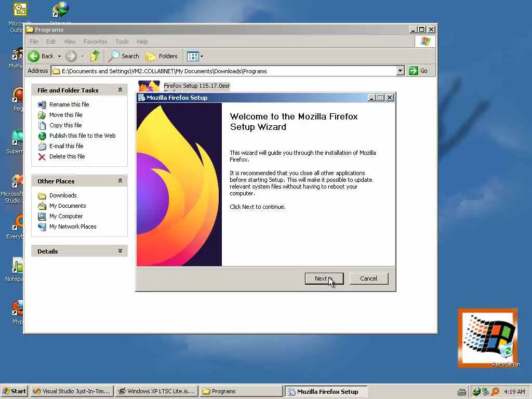This screenshot has height=399, width=532.
Task: Click the Move this file link
Action: point(66,115)
